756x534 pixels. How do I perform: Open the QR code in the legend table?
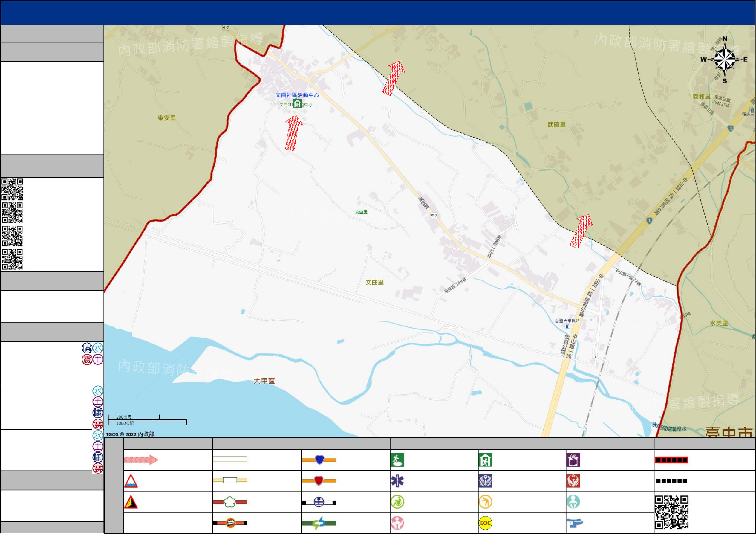click(x=672, y=512)
